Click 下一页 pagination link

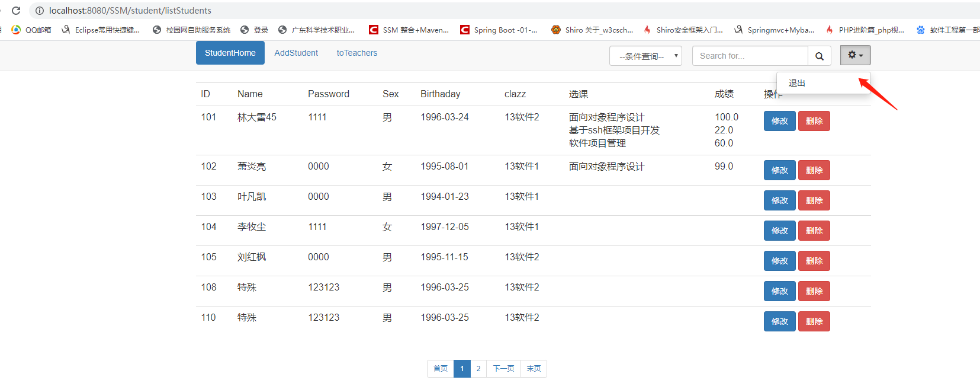503,369
